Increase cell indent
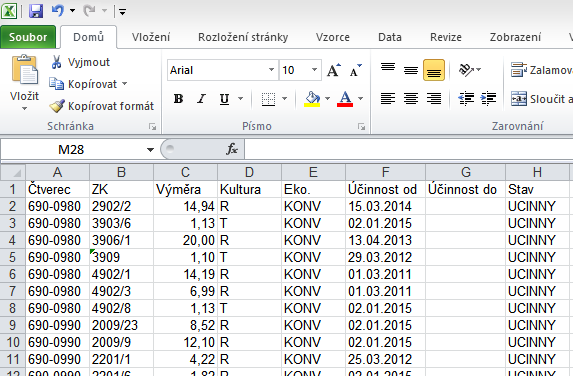This screenshot has height=376, width=573. pos(489,99)
